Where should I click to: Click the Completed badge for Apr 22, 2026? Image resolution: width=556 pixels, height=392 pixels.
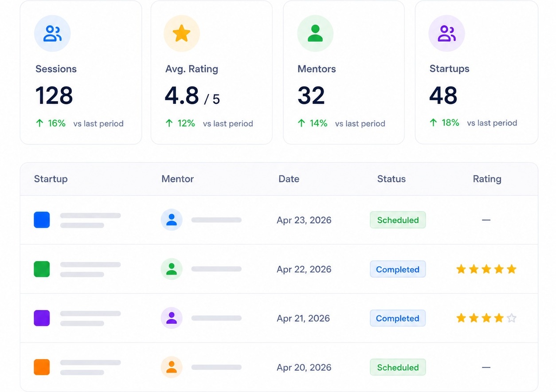click(398, 269)
